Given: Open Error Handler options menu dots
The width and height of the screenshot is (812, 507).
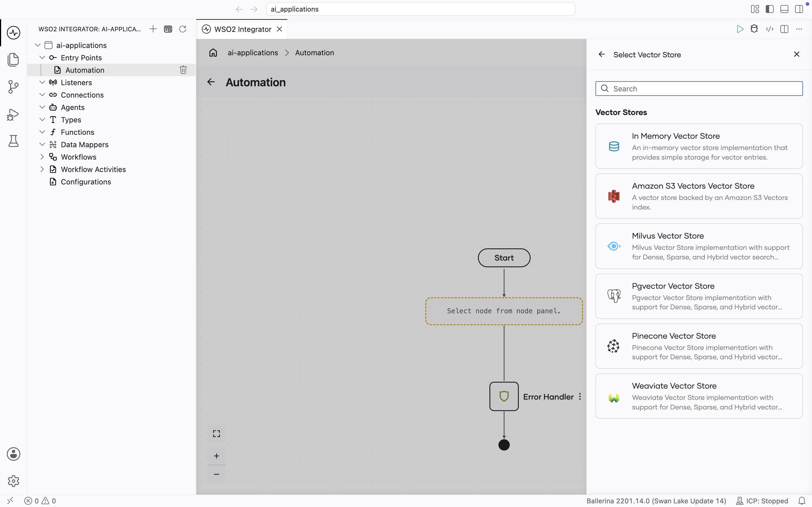Looking at the screenshot, I should coord(580,397).
